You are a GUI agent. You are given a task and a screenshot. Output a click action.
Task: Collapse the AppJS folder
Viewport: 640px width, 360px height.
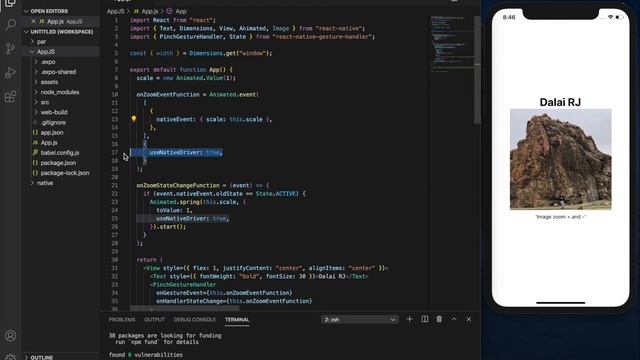tap(60, 52)
